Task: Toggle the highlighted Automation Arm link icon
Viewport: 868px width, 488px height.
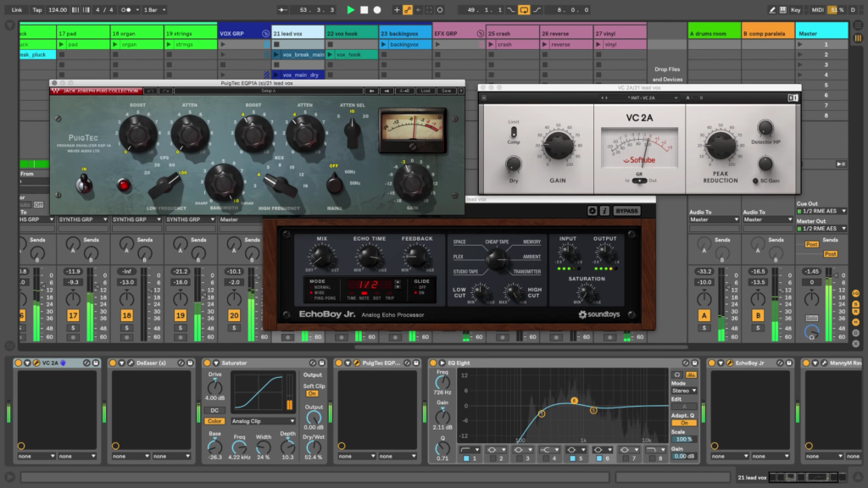Action: [408, 9]
